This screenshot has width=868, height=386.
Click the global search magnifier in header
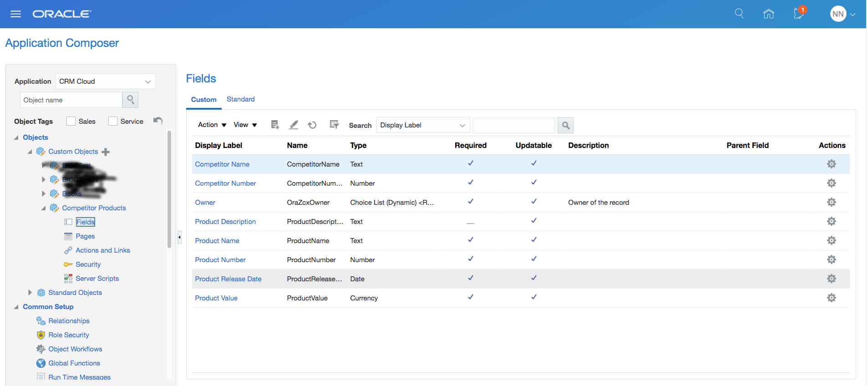pos(739,14)
